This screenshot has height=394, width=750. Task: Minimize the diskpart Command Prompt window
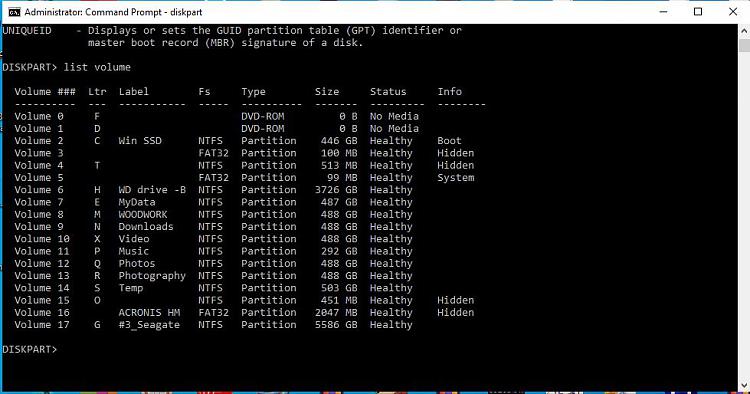(663, 12)
